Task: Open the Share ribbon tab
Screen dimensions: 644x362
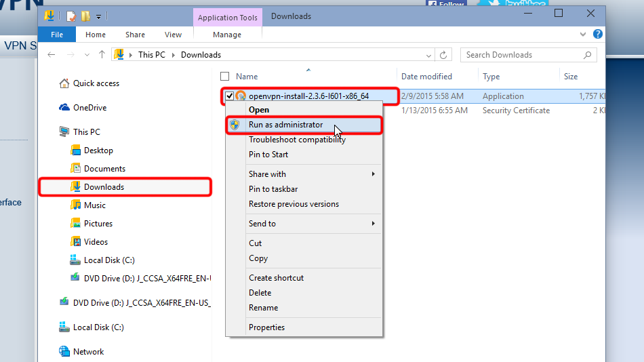Action: (135, 35)
